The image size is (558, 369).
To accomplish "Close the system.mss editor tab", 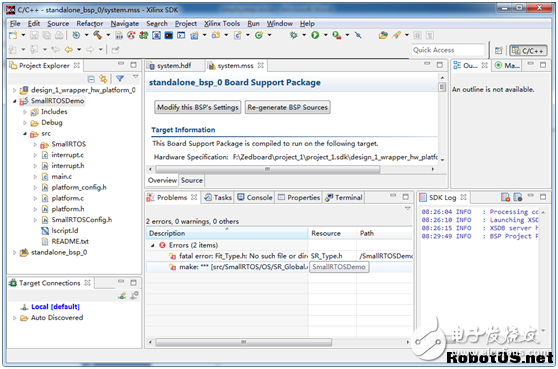I will pyautogui.click(x=261, y=65).
